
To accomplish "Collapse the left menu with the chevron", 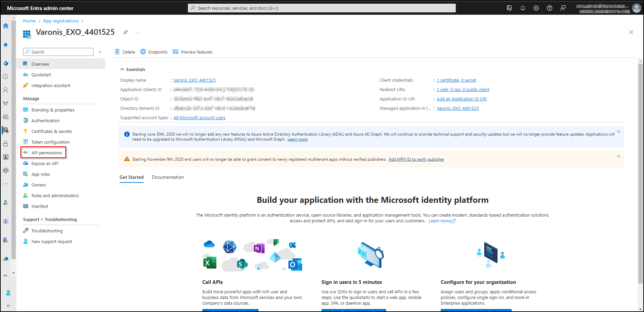I will pos(100,52).
